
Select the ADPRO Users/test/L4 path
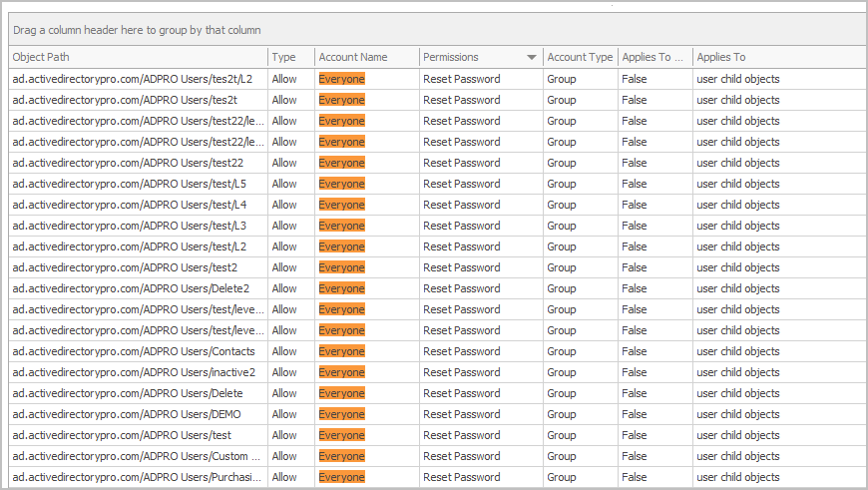(130, 205)
